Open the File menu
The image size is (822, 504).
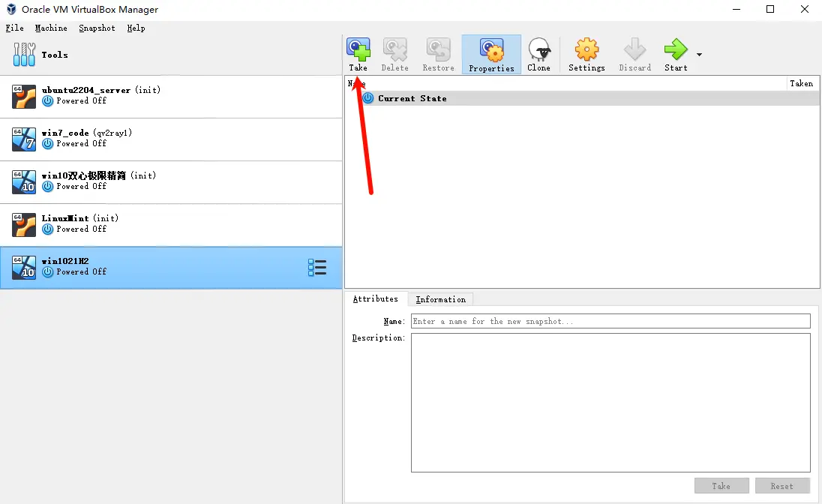click(x=15, y=28)
